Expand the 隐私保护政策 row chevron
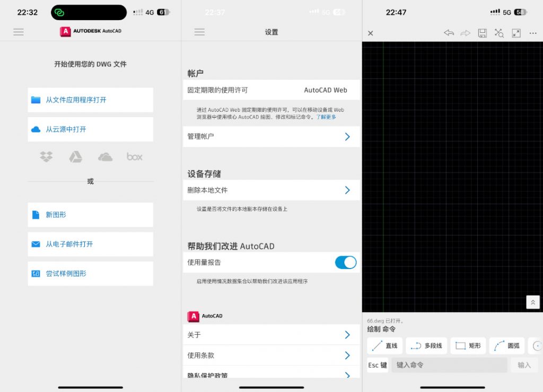543x392 pixels. coord(347,375)
